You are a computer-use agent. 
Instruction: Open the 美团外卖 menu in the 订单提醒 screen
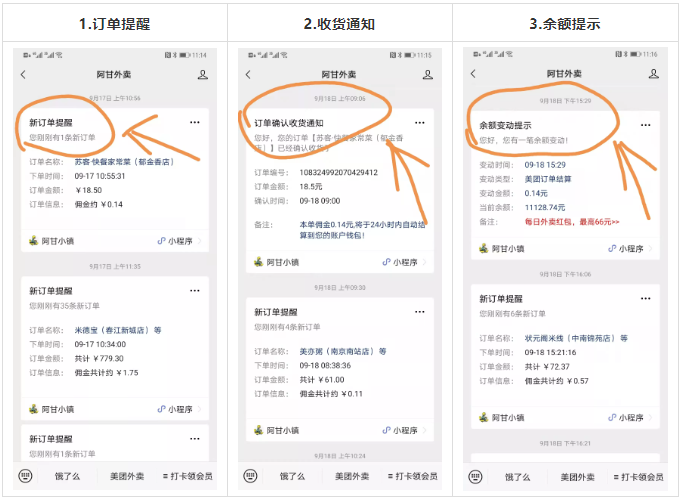pos(127,476)
